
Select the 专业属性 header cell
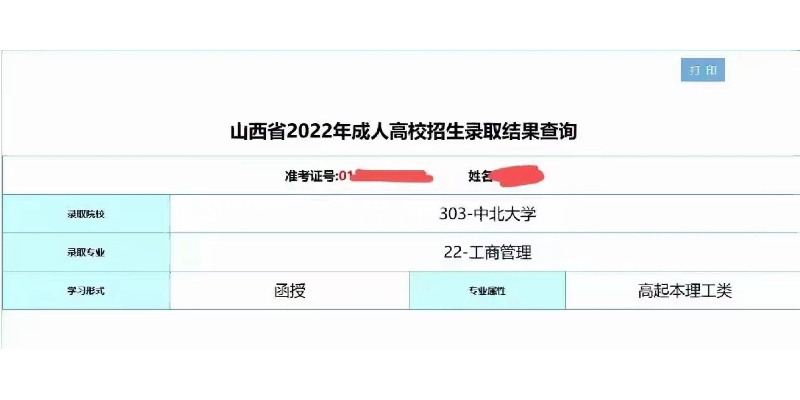(x=487, y=291)
